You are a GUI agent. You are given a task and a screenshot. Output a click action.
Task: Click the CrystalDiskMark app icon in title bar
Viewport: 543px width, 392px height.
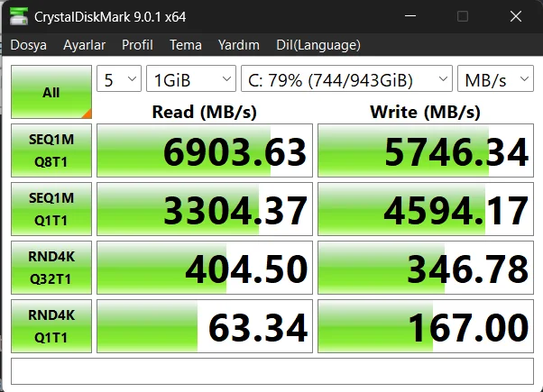tap(19, 16)
